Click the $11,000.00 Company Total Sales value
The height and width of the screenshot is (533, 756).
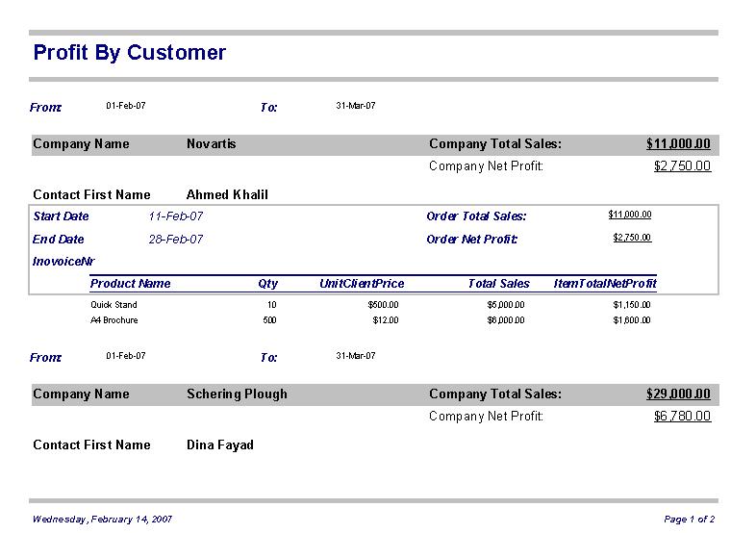tap(678, 144)
